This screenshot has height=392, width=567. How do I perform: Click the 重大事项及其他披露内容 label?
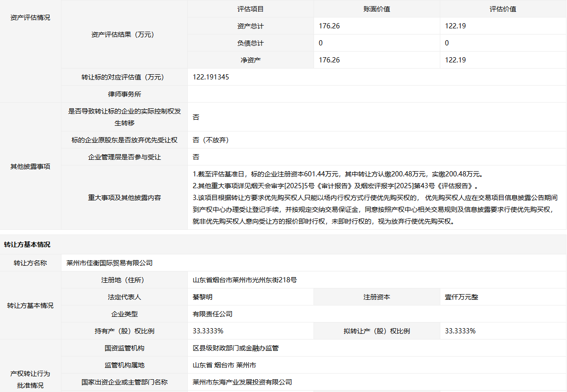[x=124, y=198]
